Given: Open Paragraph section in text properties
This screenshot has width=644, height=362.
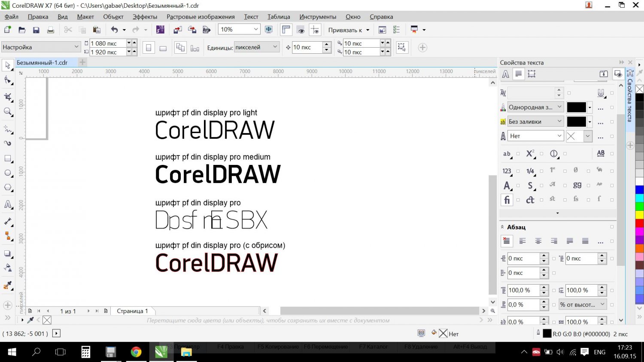Looking at the screenshot, I should [519, 74].
